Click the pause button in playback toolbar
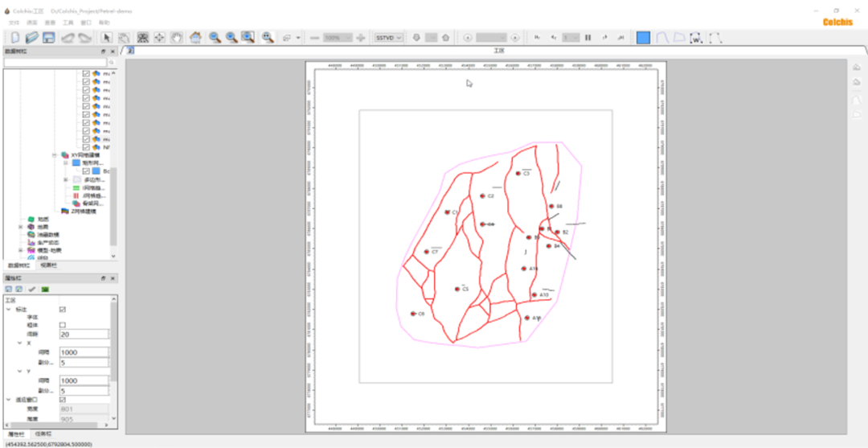Screen dimensions: 868x448 pyautogui.click(x=588, y=38)
